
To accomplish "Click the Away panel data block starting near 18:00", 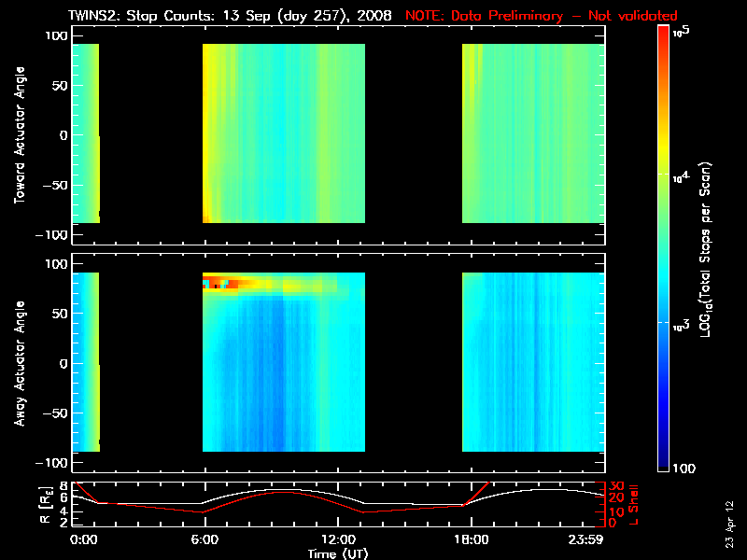I will (533, 362).
